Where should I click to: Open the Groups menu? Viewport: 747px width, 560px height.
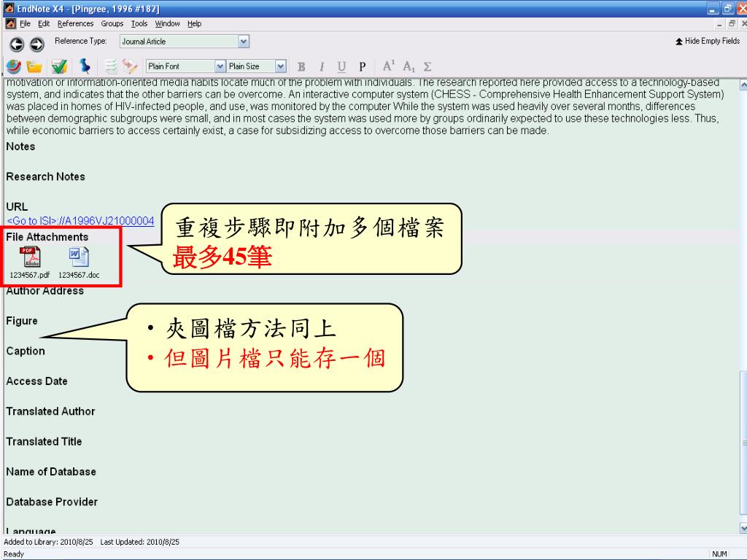(x=112, y=23)
